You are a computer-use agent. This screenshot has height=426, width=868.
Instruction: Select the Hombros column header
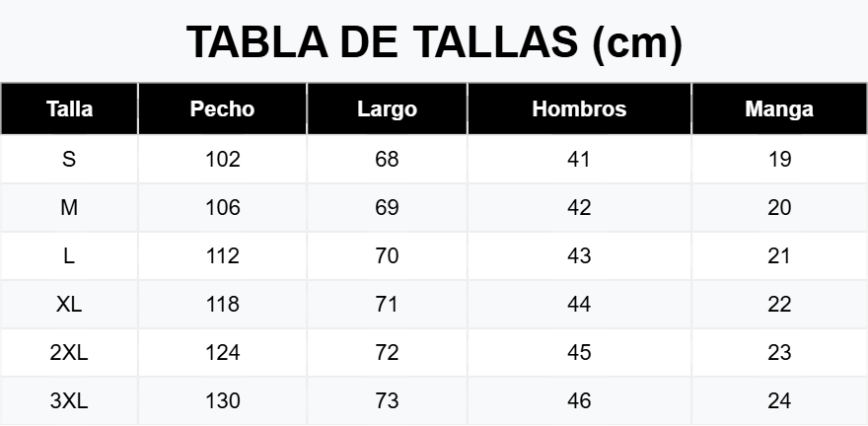pyautogui.click(x=579, y=109)
